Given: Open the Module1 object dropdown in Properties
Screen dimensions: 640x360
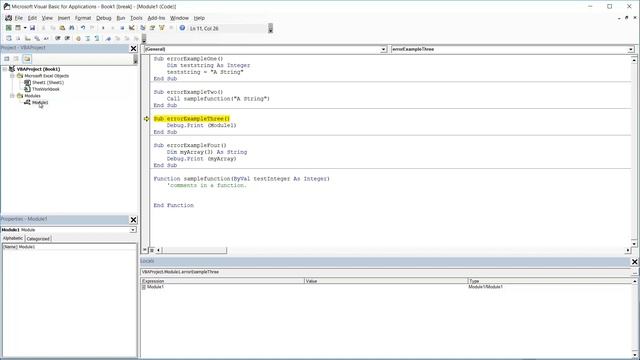Looking at the screenshot, I should point(133,230).
